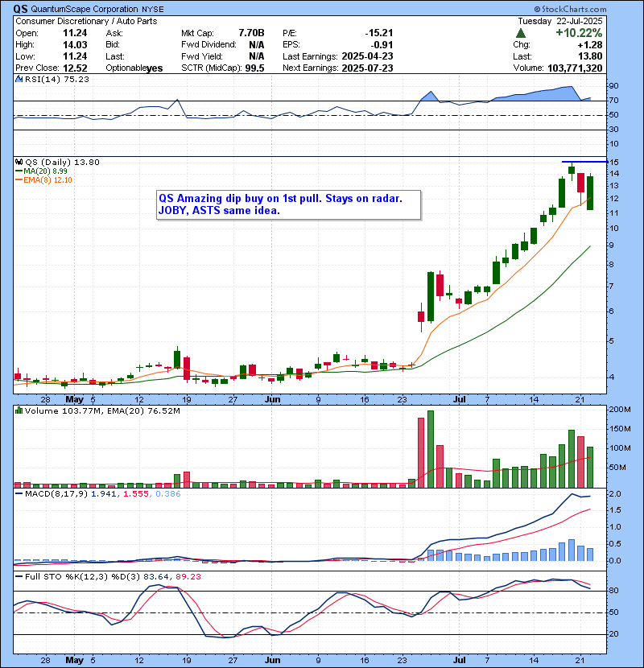The height and width of the screenshot is (668, 644).
Task: Click Next Earnings date 2025-07-23
Action: [x=367, y=68]
